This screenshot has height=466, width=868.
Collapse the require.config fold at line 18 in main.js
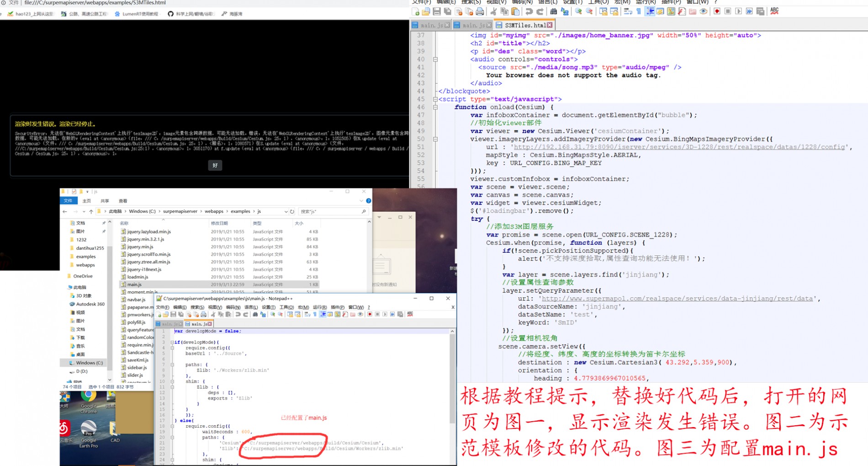click(172, 426)
